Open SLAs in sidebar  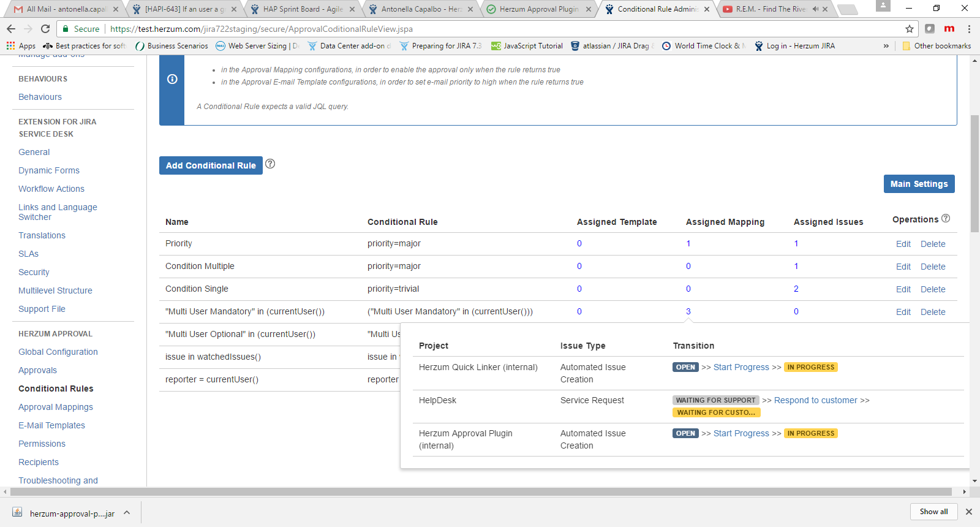[x=28, y=254]
